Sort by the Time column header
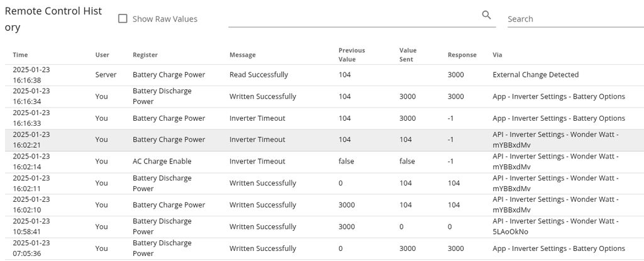The width and height of the screenshot is (644, 261). (x=20, y=55)
